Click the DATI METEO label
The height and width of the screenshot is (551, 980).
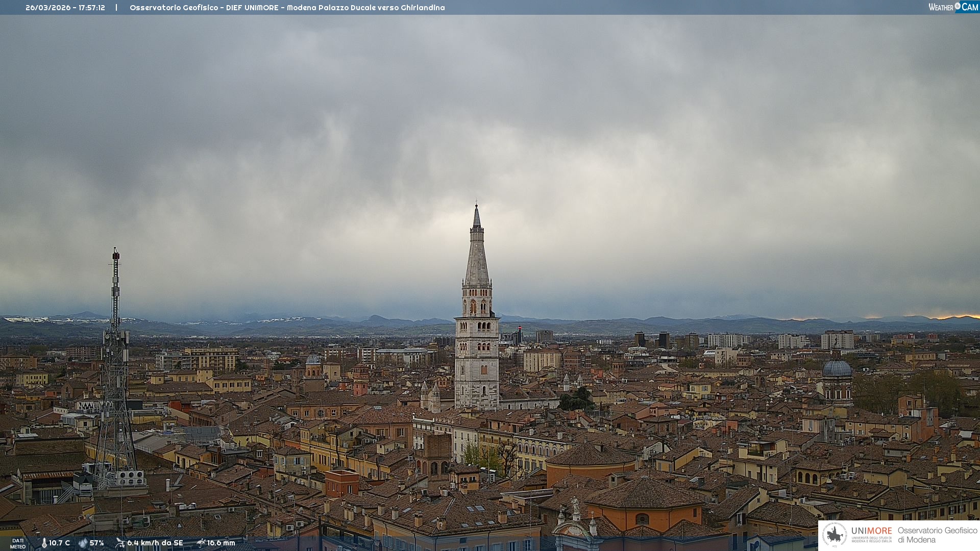[x=18, y=543]
